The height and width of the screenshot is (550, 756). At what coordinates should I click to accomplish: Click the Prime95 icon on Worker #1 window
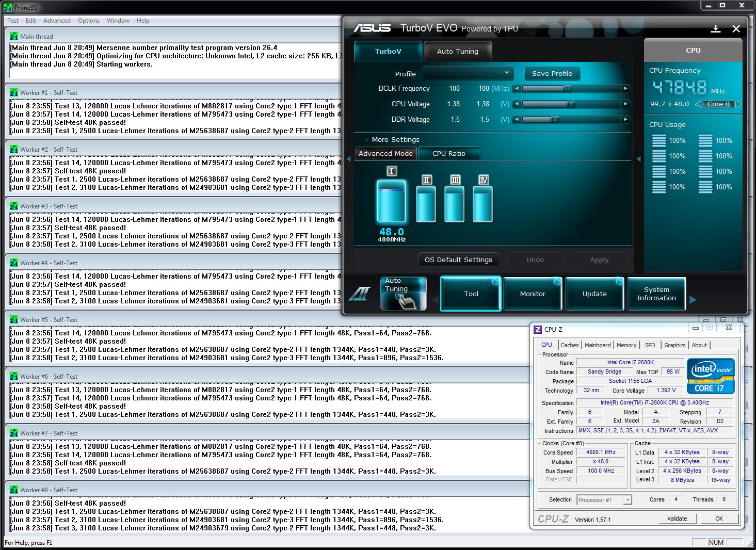[x=14, y=93]
